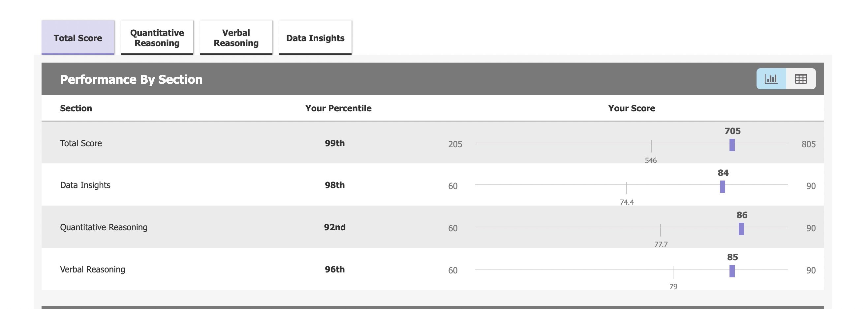Viewport: 868px width, 309px height.
Task: Click the 79 mean tick mark
Action: click(x=673, y=272)
